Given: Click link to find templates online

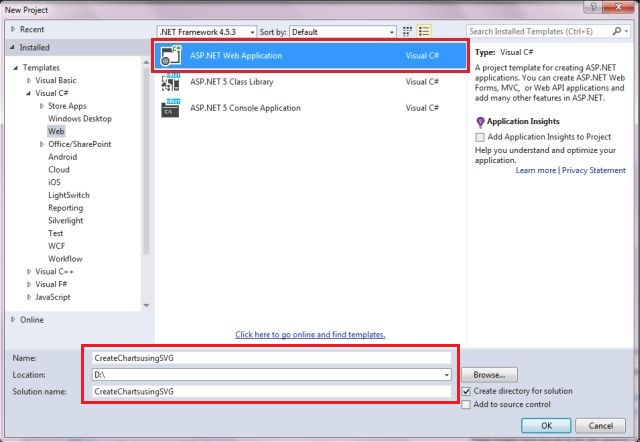Looking at the screenshot, I should click(310, 335).
